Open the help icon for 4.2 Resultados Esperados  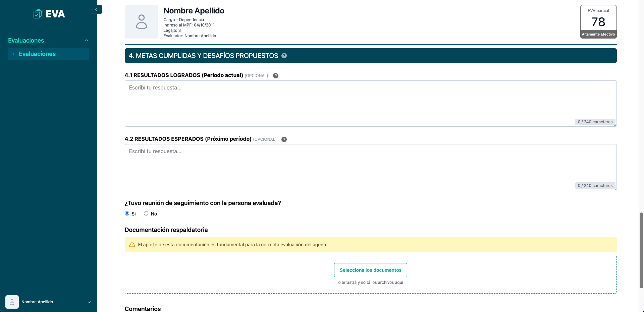point(284,139)
